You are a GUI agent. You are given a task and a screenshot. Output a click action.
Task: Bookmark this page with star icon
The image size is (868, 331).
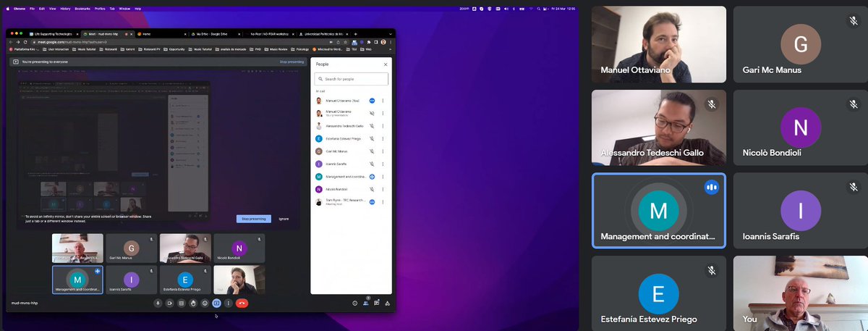click(345, 42)
